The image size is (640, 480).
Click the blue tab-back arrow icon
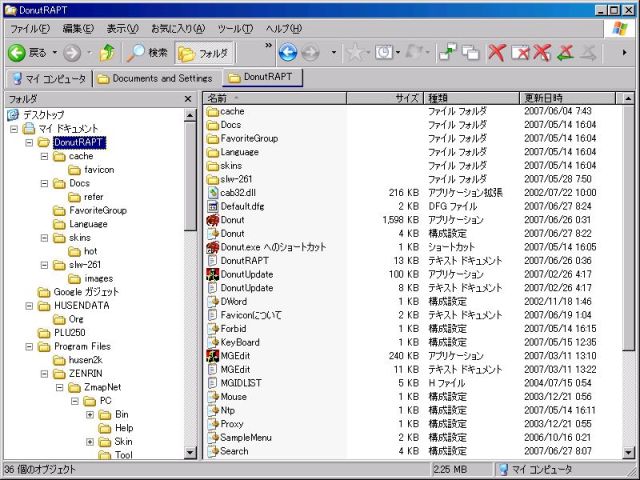click(288, 53)
